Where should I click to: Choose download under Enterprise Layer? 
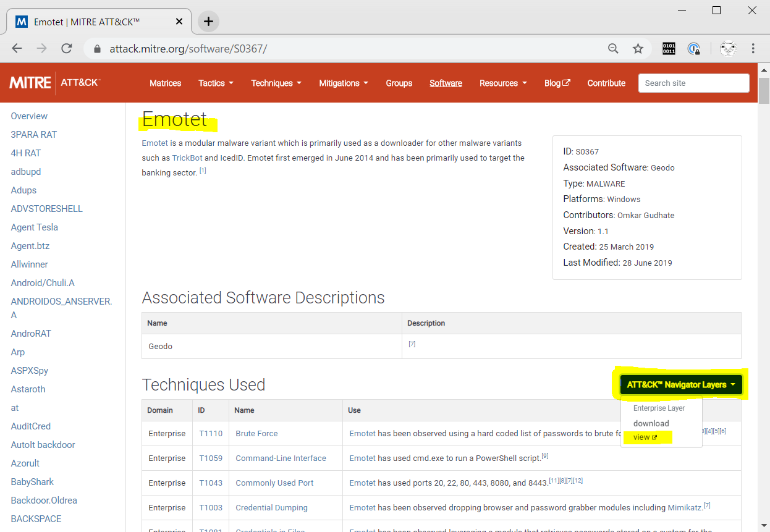click(651, 423)
